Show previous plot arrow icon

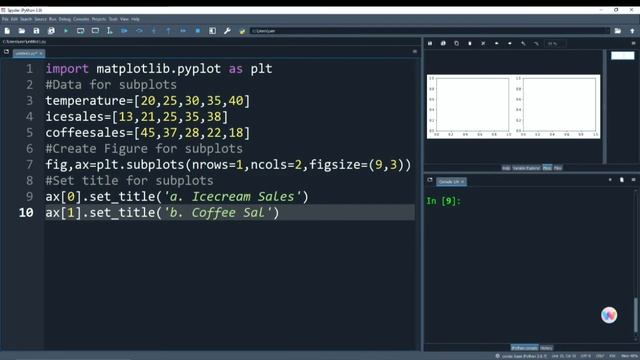pos(497,43)
